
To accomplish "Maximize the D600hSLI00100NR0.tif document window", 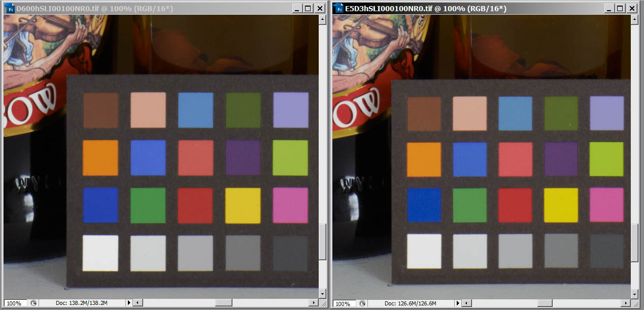I will [x=308, y=9].
